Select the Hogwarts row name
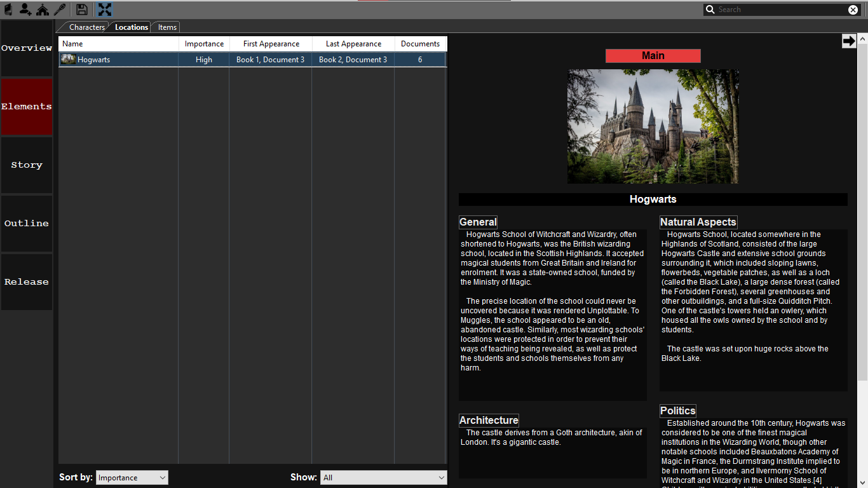 pyautogui.click(x=94, y=60)
